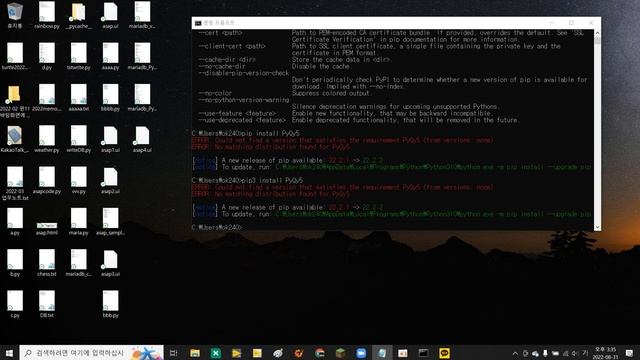640x360 pixels.
Task: Click command prompt scrollbar up arrow
Action: pos(597,33)
